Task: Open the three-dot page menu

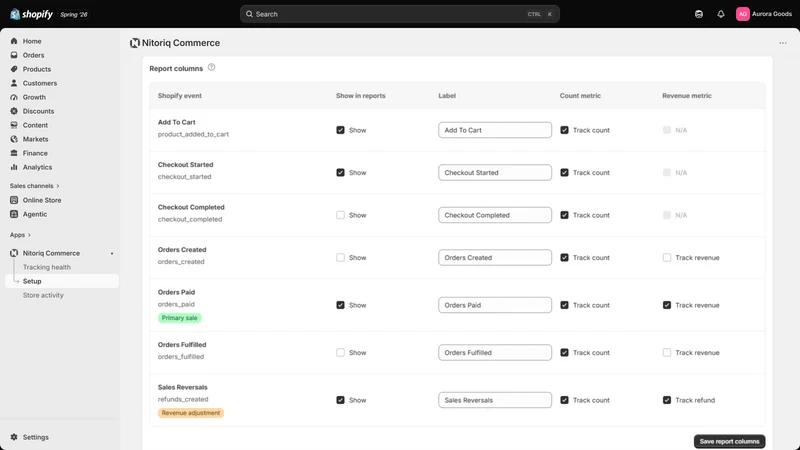Action: point(783,43)
